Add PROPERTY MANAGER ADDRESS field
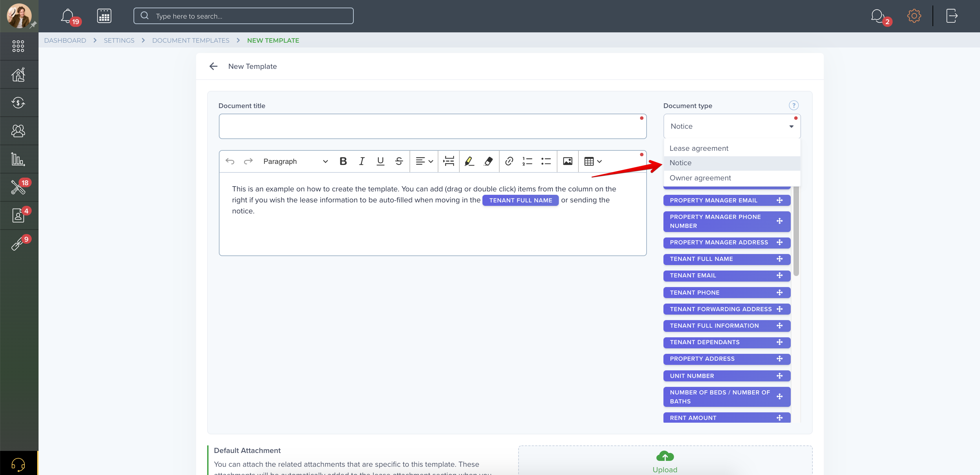980x475 pixels. [727, 242]
